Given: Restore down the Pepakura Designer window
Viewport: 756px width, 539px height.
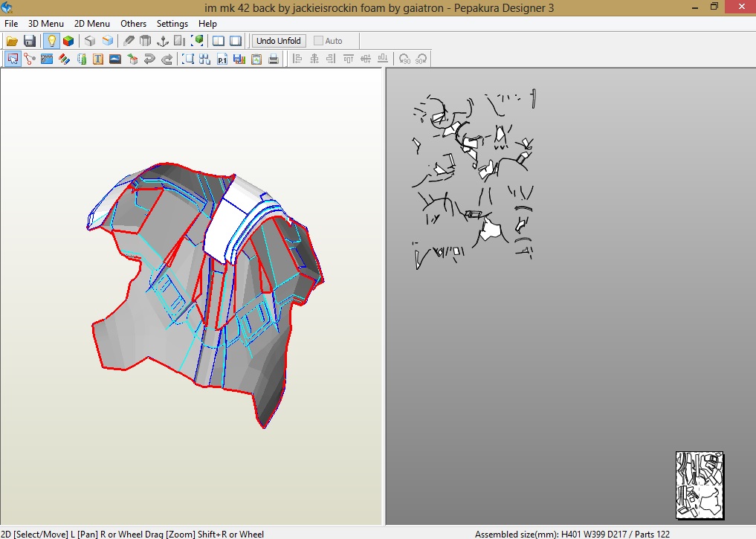Looking at the screenshot, I should 714,7.
